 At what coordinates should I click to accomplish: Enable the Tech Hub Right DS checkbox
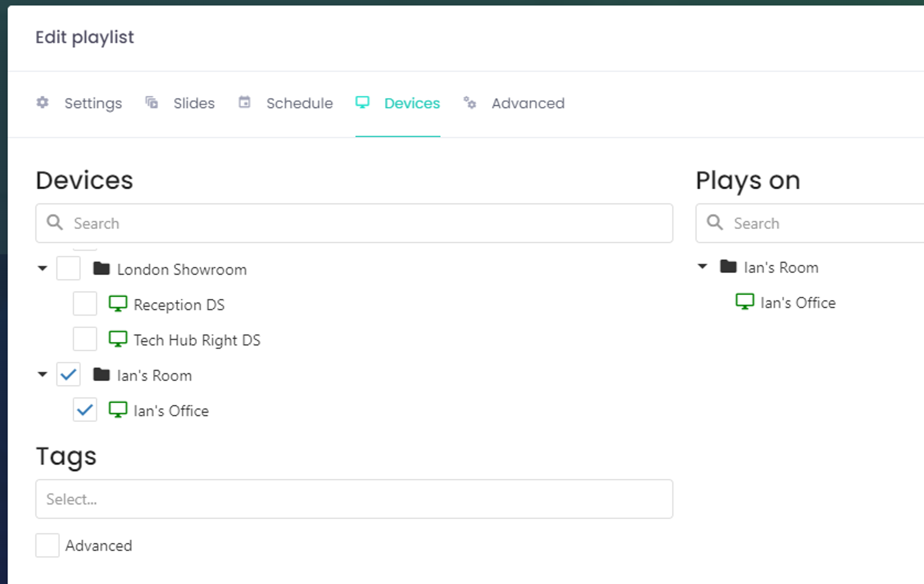pos(85,339)
